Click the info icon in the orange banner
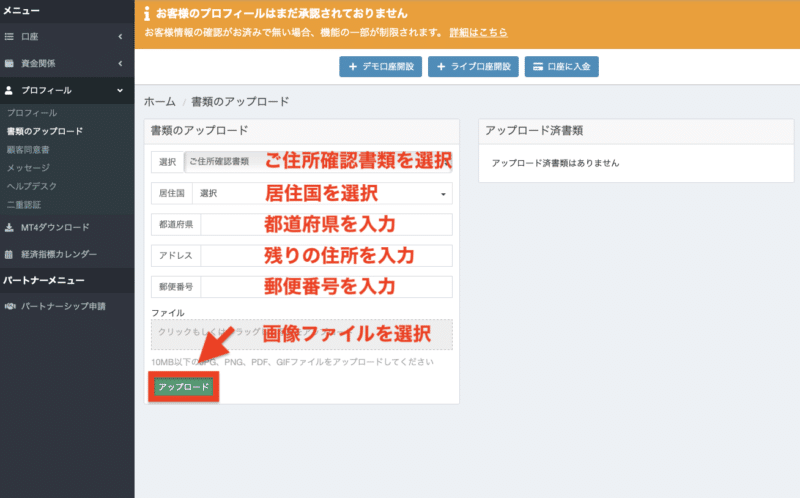 147,13
